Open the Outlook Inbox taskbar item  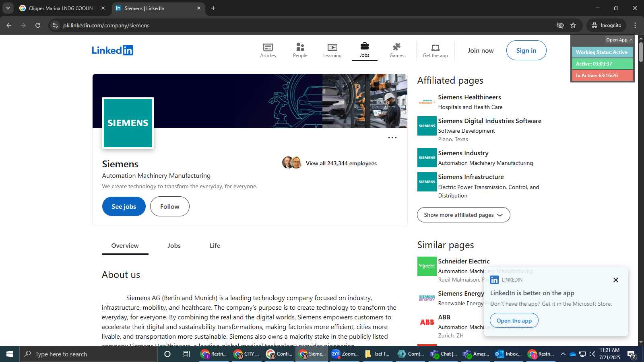(508, 354)
